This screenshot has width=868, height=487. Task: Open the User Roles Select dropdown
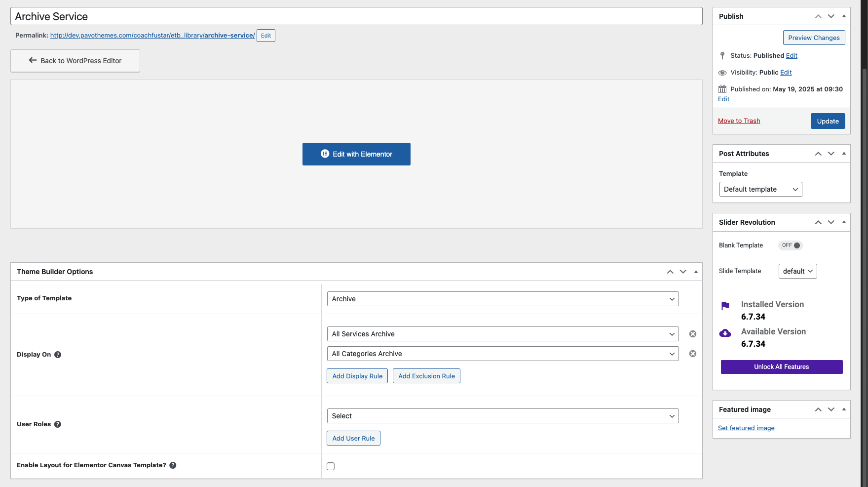(x=502, y=416)
